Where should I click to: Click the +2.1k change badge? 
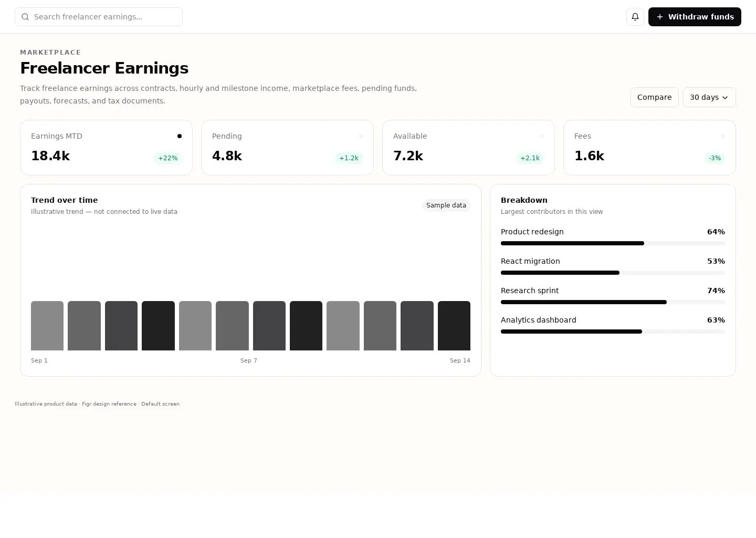[x=530, y=158]
